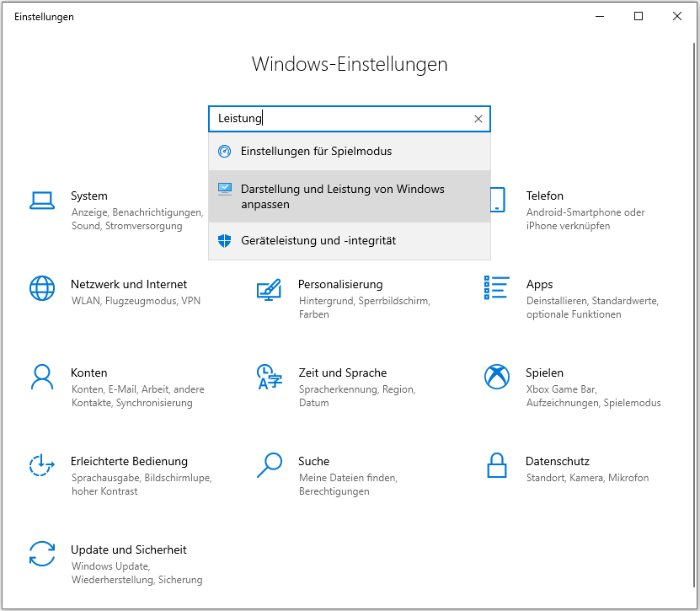
Task: Click the shield icon beside Geräteleistung und -integrität
Action: coord(224,240)
